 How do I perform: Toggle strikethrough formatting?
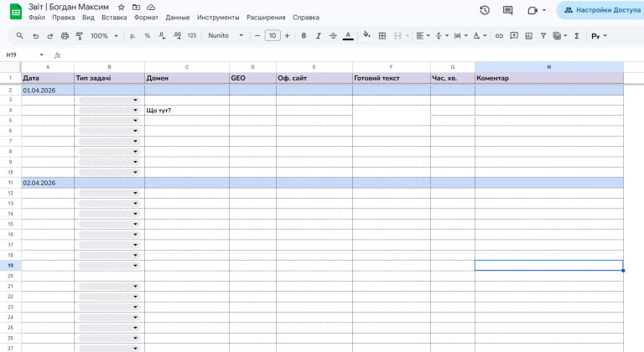[x=333, y=36]
